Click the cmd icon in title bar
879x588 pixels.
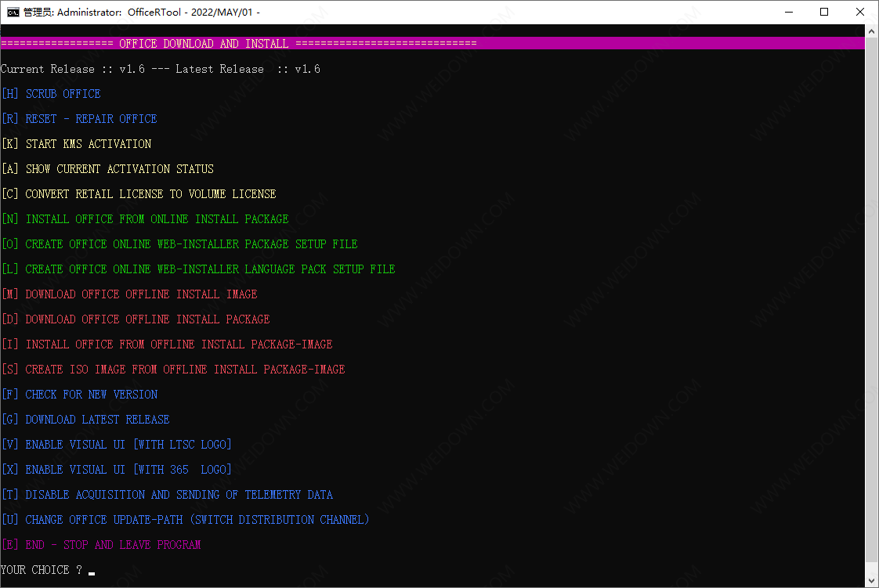coord(13,12)
